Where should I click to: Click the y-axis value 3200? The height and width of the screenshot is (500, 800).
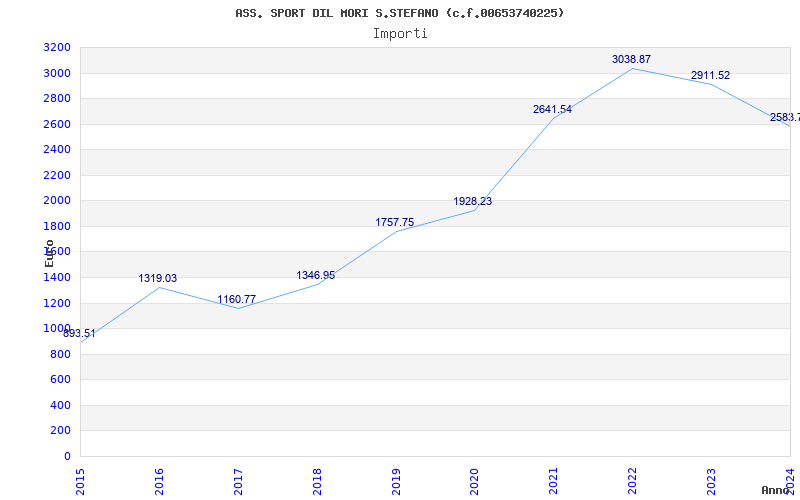pos(57,48)
